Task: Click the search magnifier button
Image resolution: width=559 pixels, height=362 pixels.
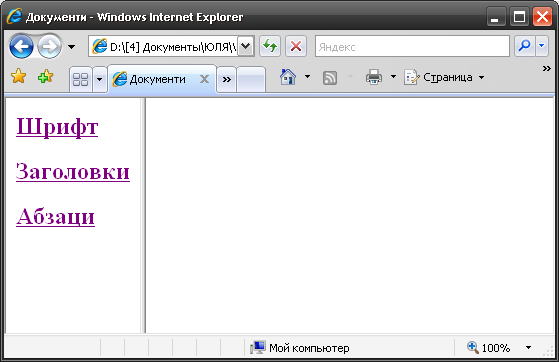Action: [525, 46]
